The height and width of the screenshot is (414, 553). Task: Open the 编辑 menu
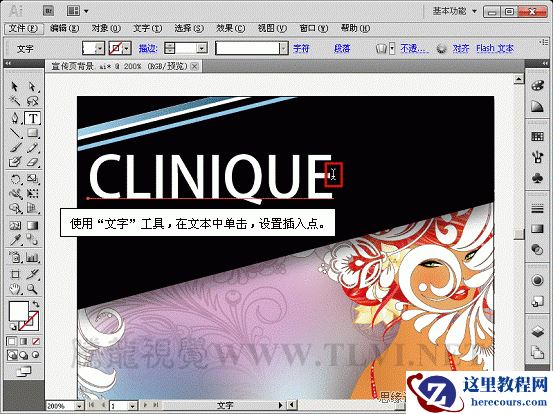(x=64, y=28)
